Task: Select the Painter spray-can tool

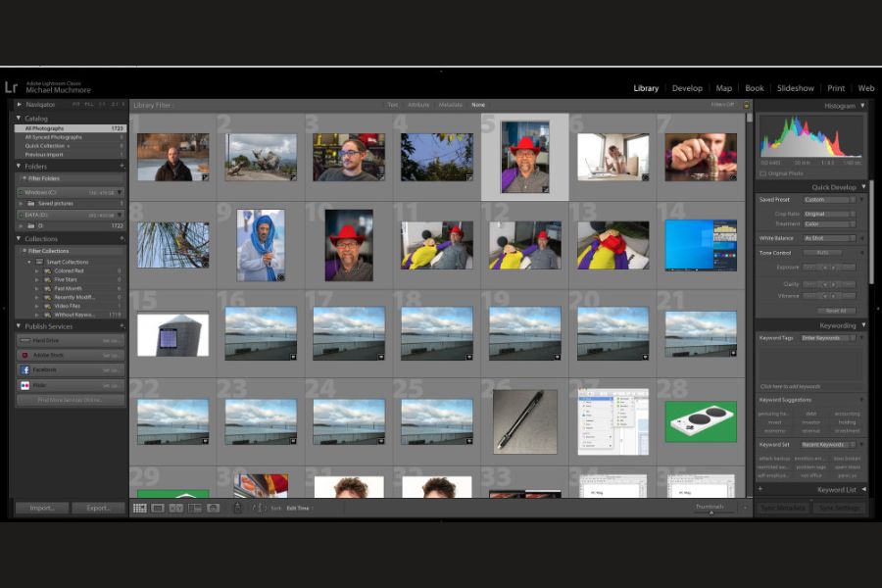Action: pyautogui.click(x=237, y=508)
